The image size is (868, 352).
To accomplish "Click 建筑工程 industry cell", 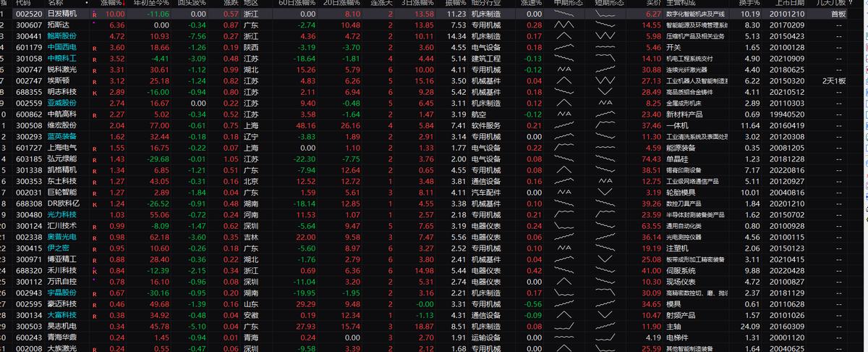I will click(x=486, y=59).
